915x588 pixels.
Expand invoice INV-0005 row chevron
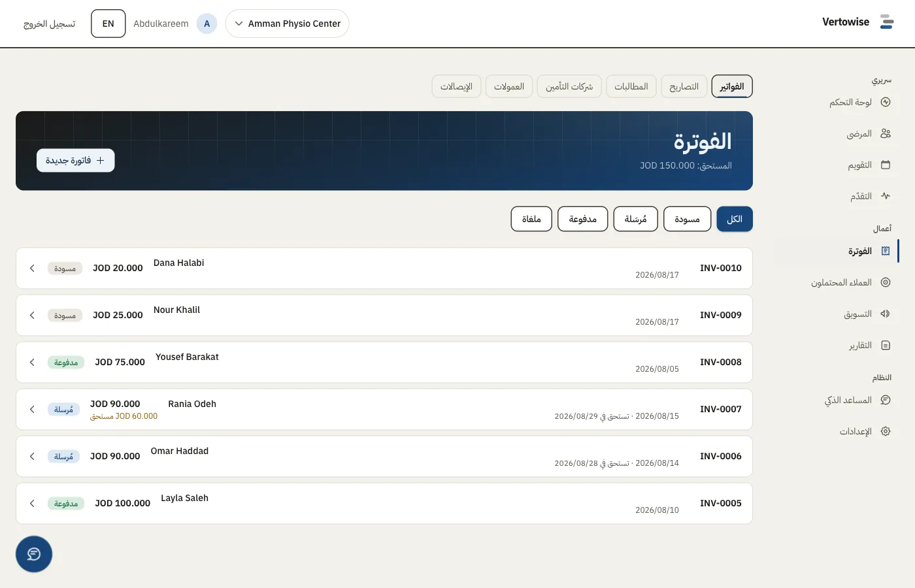32,504
